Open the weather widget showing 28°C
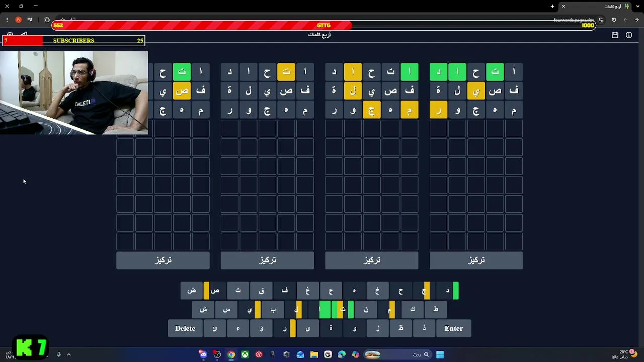Viewport: 644px width, 362px height. (x=628, y=354)
